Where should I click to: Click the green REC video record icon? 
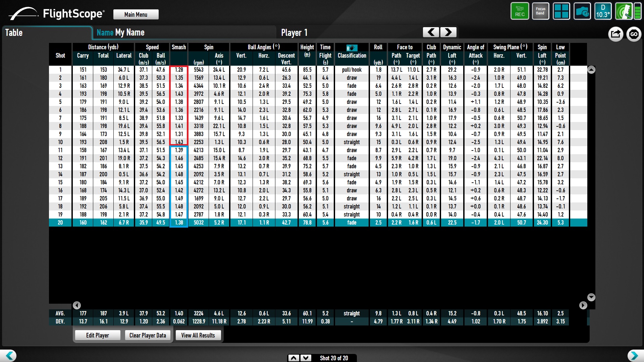520,11
